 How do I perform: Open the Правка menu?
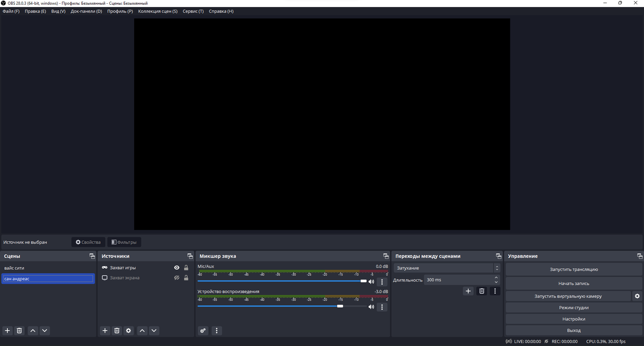pyautogui.click(x=35, y=11)
